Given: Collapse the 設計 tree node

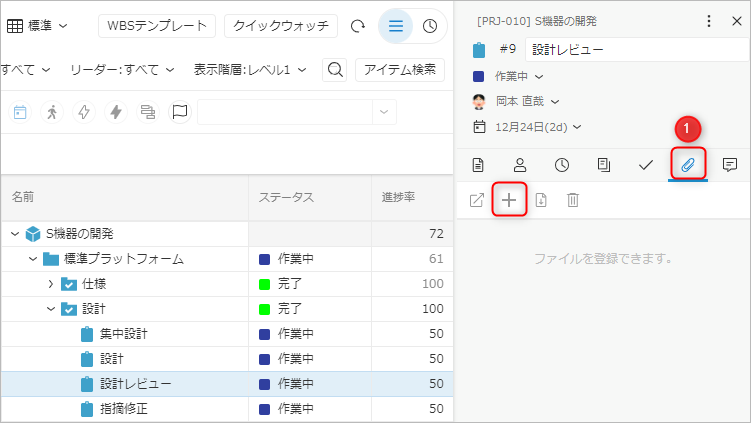Looking at the screenshot, I should tap(51, 309).
